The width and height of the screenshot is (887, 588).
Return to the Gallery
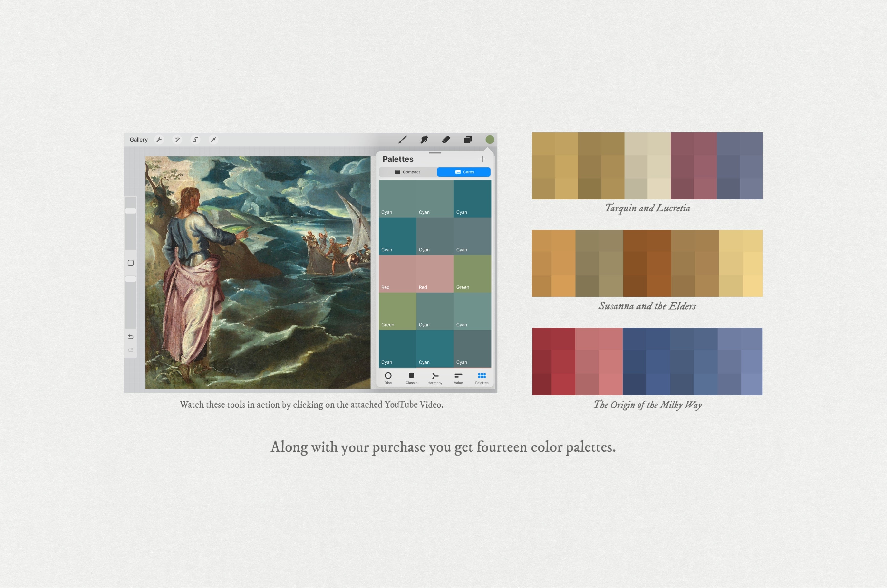coord(138,140)
